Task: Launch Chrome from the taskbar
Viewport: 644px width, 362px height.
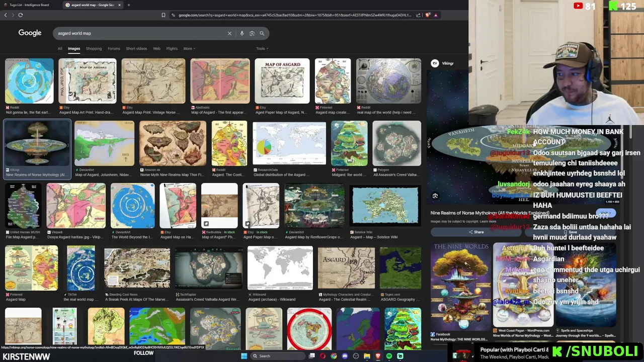Action: 334,356
